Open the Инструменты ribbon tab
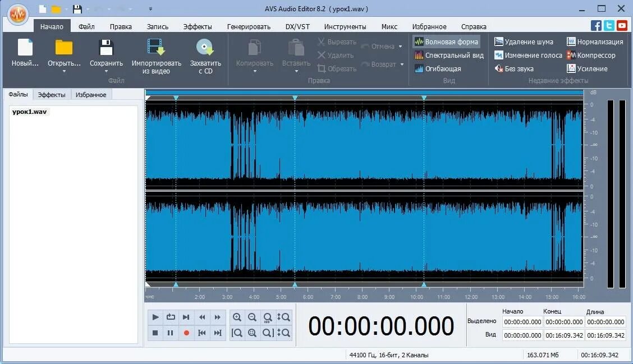Viewport: 633px width, 364px height. tap(345, 26)
